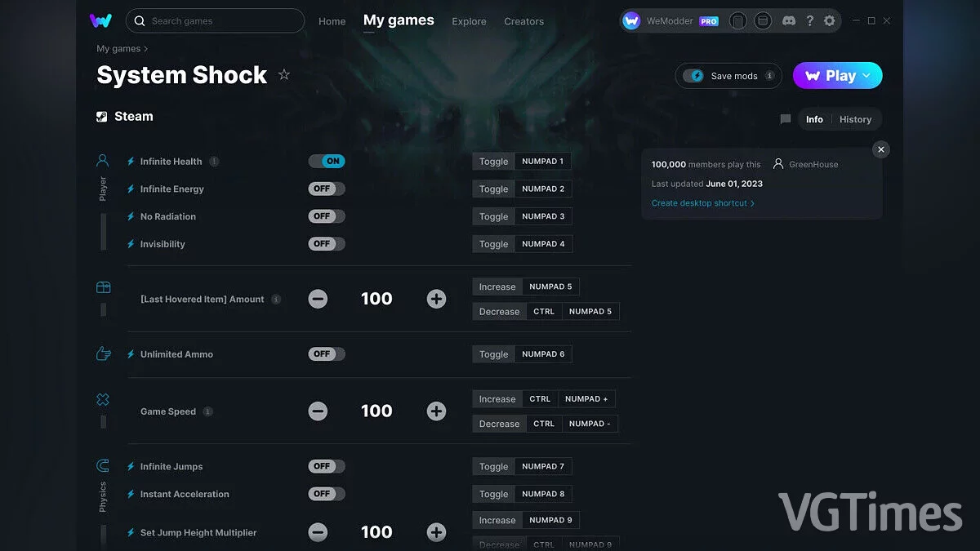The image size is (980, 551).
Task: Select the Physics magnet category icon
Action: (103, 466)
